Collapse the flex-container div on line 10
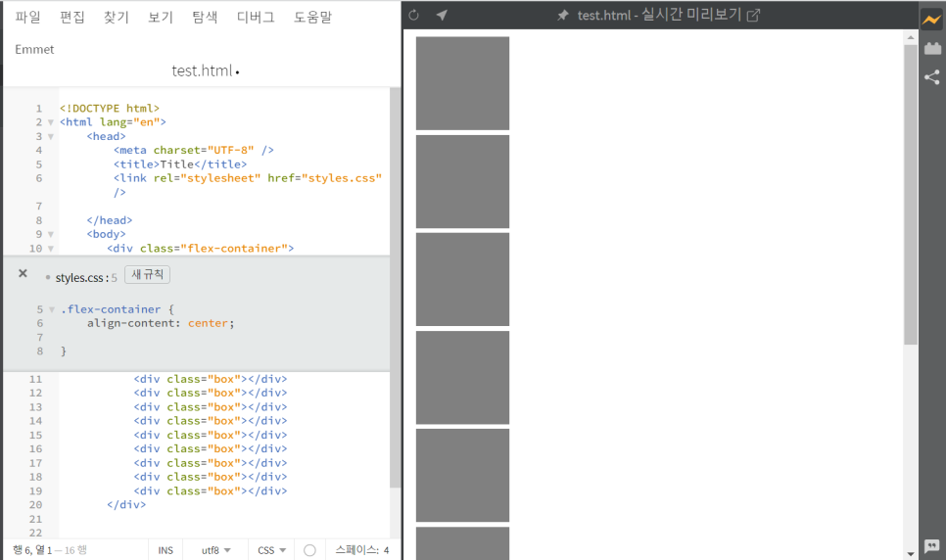 click(x=51, y=249)
